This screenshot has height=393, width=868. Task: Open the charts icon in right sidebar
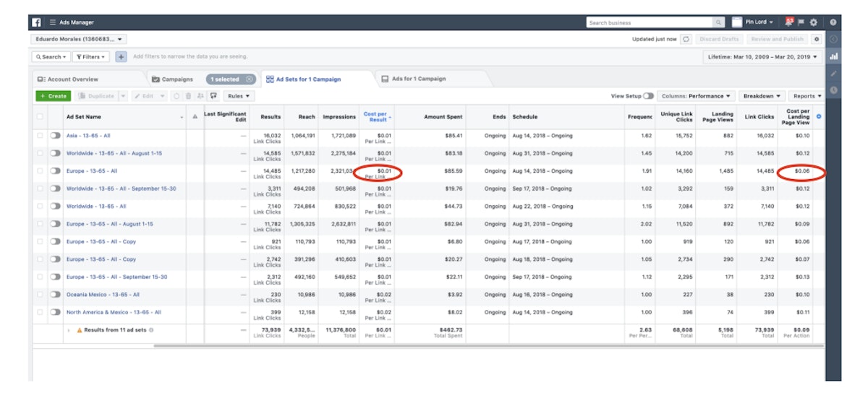point(833,56)
